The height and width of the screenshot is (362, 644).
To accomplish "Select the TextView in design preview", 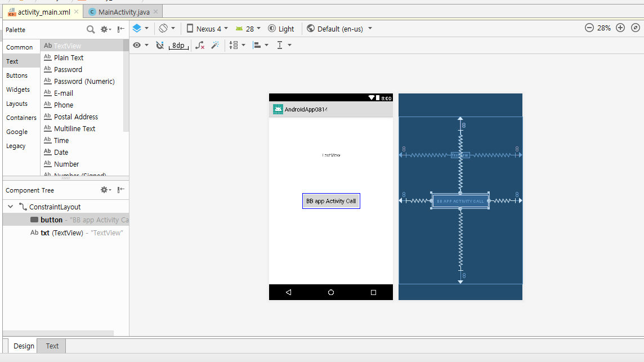I will [331, 155].
